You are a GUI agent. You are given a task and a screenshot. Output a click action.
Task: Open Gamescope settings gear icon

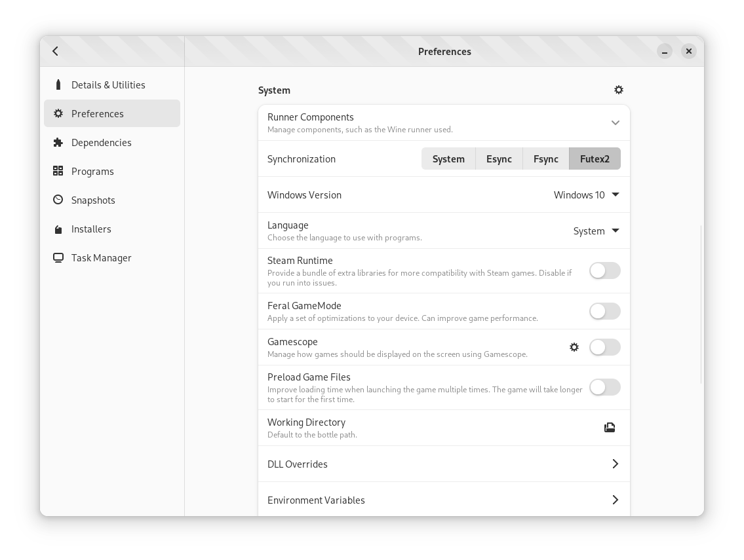point(574,347)
